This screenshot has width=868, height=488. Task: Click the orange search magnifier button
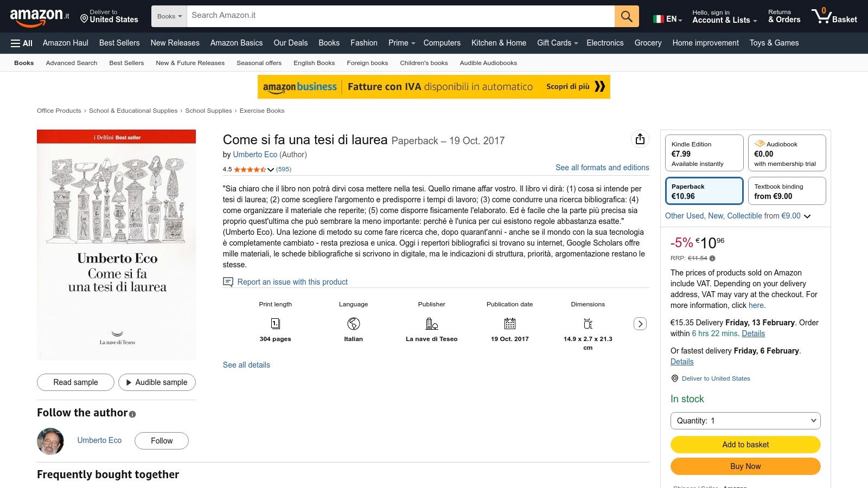[x=627, y=16]
